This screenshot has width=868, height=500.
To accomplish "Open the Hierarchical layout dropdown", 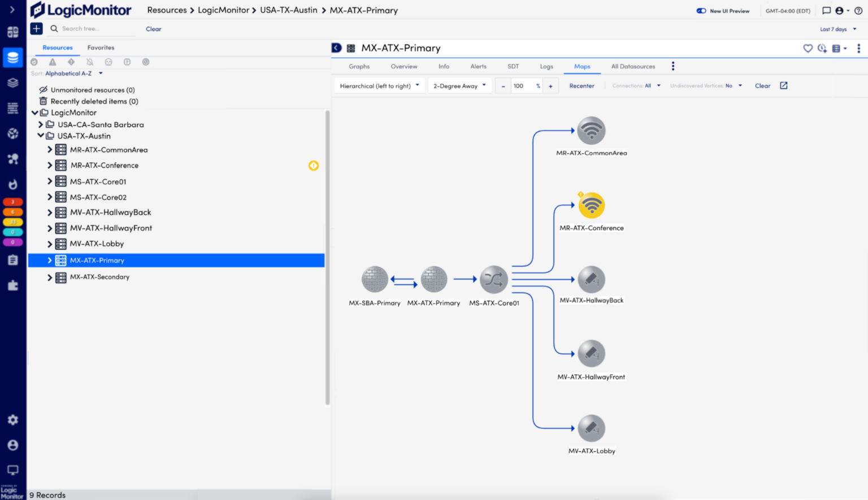I will [x=379, y=86].
